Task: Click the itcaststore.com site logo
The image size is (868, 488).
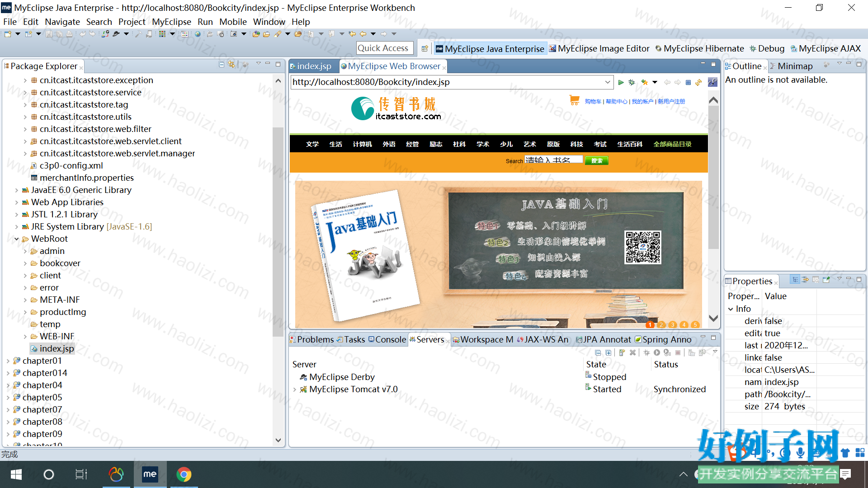Action: 396,108
